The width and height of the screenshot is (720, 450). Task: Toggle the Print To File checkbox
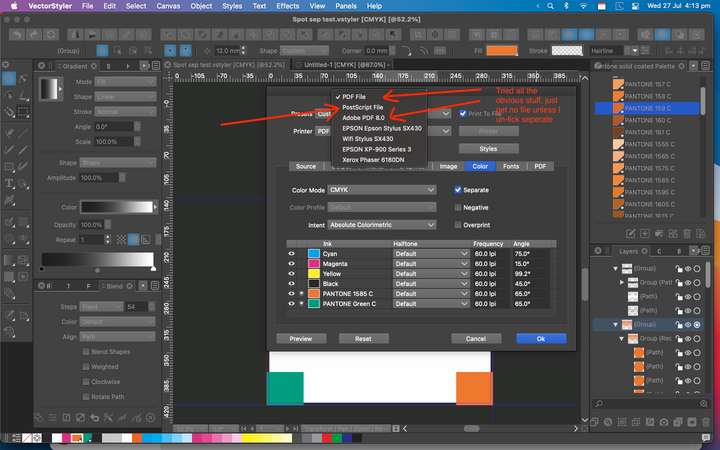(x=463, y=113)
